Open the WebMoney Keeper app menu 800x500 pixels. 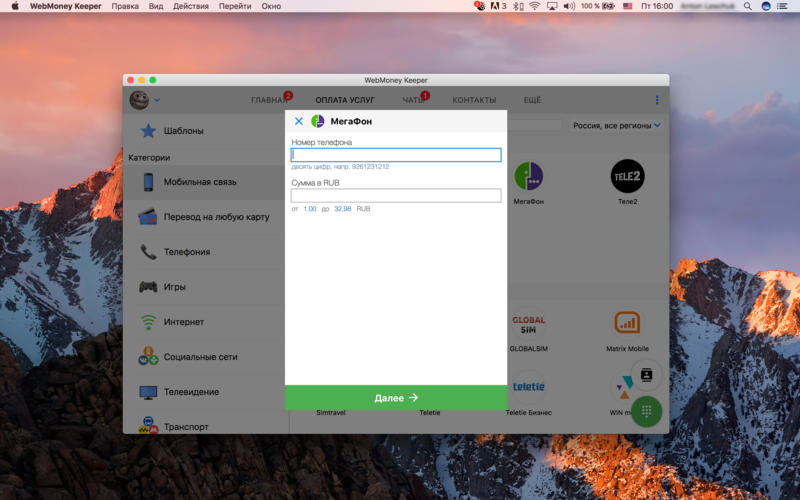tap(65, 6)
